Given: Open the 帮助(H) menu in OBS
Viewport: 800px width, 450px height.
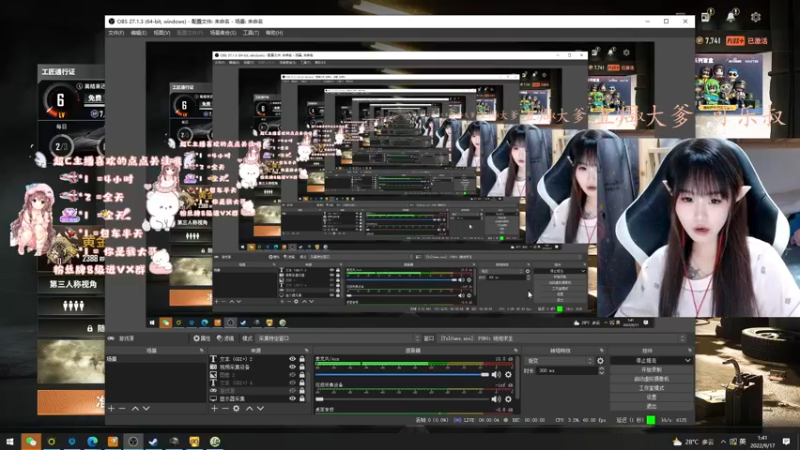Looking at the screenshot, I should point(274,33).
